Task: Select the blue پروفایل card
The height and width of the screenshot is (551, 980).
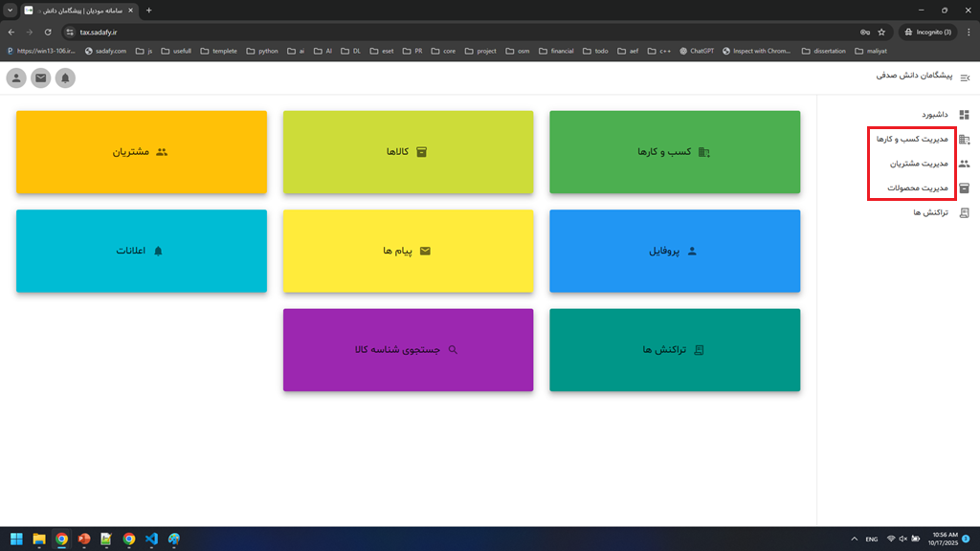Action: pos(674,251)
